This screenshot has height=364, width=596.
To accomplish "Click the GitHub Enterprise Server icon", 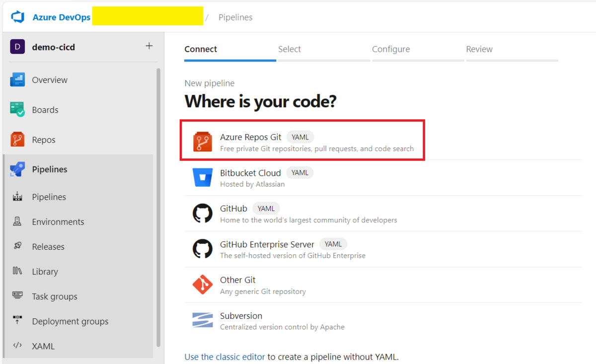I will coord(203,249).
